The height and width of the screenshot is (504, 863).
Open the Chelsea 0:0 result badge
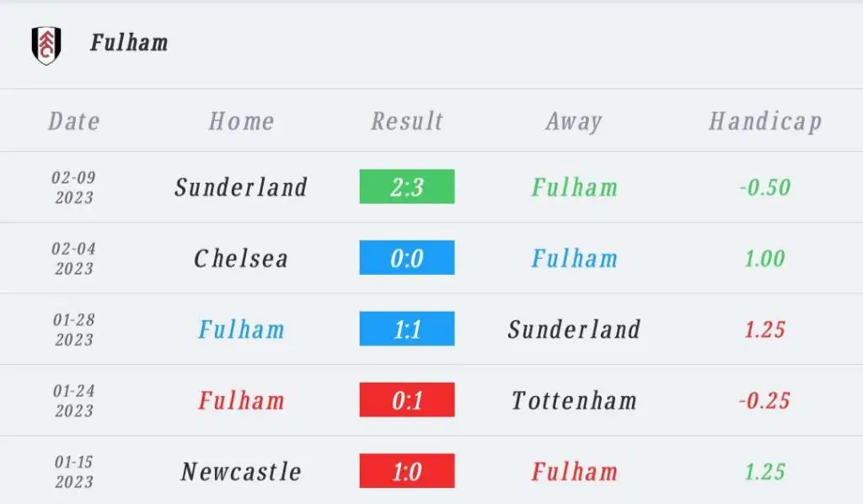[407, 258]
